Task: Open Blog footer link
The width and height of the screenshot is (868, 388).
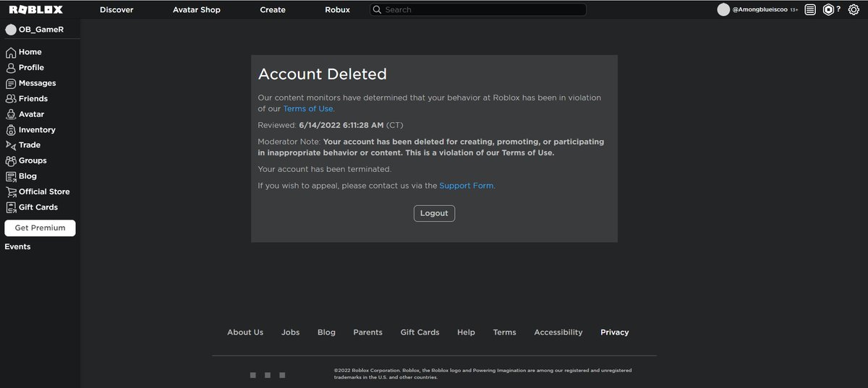Action: click(326, 332)
